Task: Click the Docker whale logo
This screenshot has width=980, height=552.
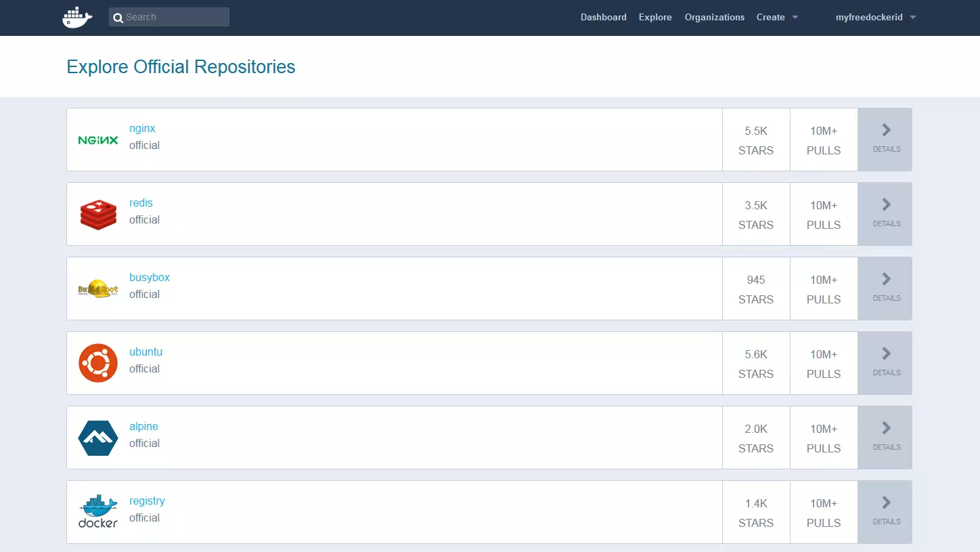Action: (76, 17)
